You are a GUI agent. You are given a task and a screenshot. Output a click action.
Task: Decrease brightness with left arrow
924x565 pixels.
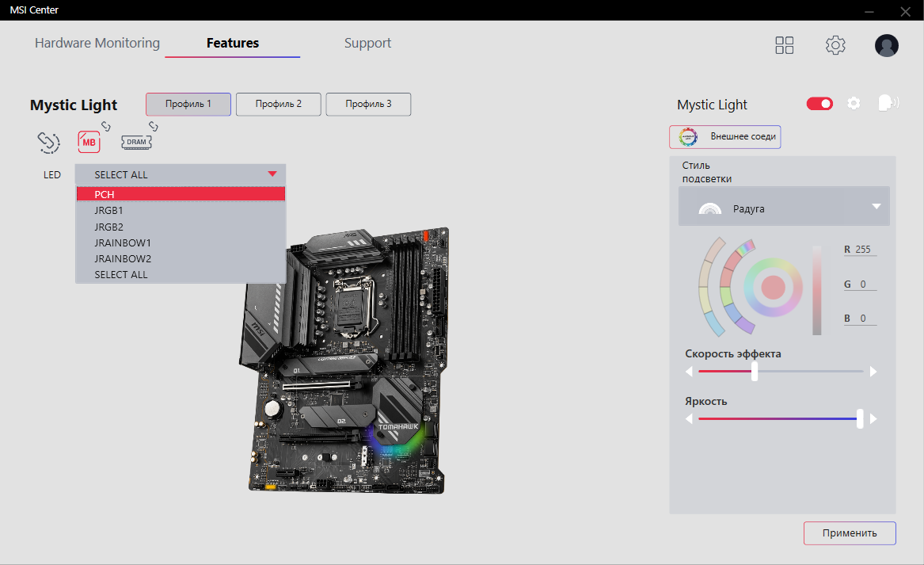689,418
